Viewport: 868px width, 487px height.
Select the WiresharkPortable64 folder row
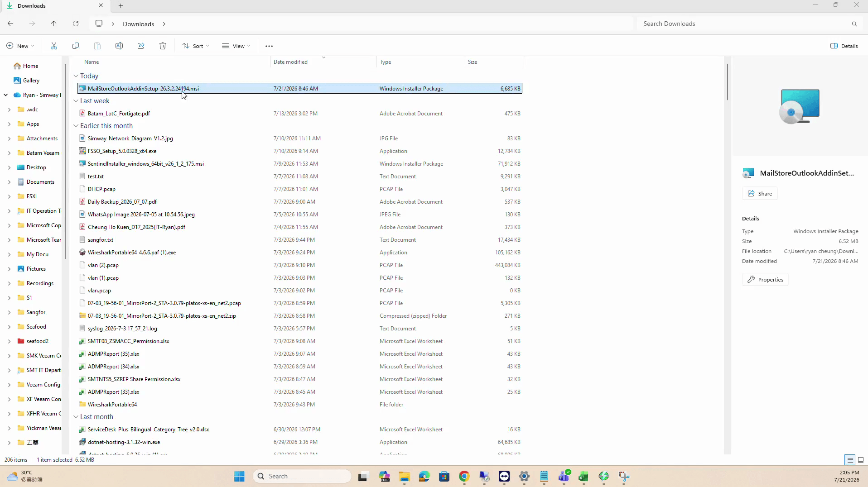tap(299, 405)
